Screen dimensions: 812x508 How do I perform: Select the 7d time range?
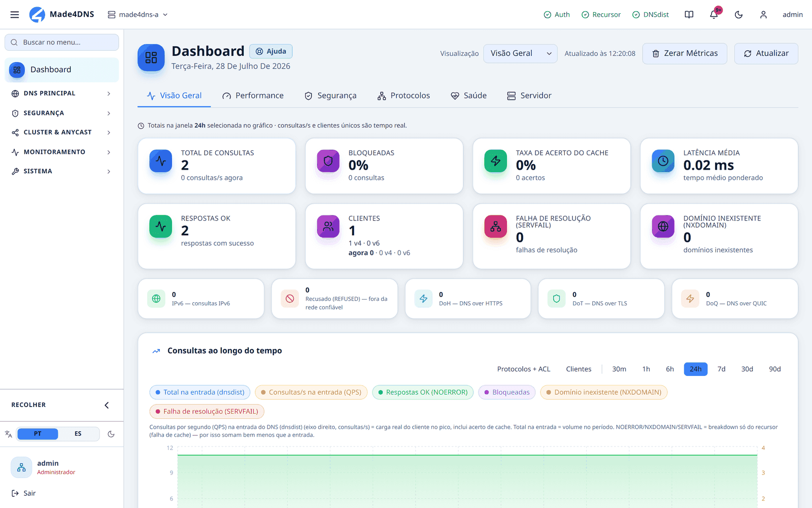pos(721,369)
